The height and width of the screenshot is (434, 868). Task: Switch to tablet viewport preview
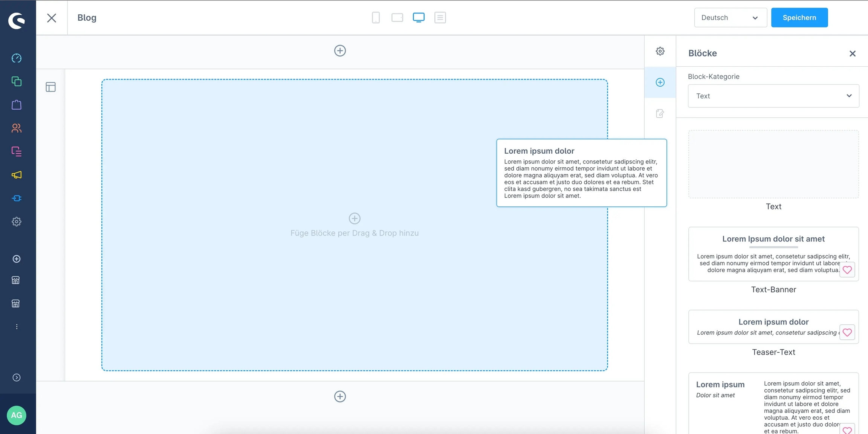[x=397, y=17]
